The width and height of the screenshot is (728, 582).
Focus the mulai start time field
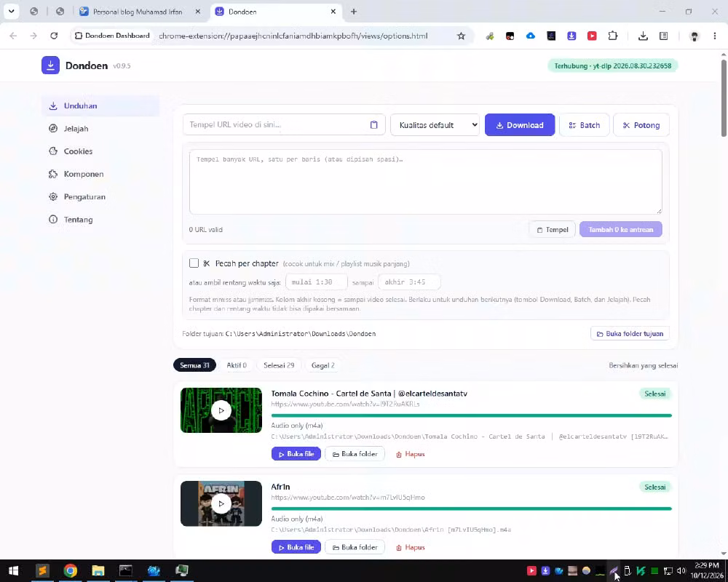pyautogui.click(x=316, y=282)
